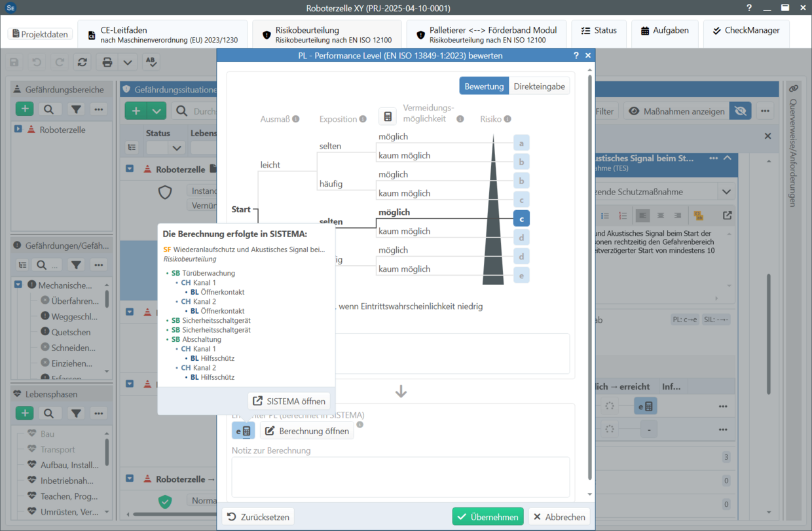Open Palletierer <--> Förderband Modul tab
812x531 pixels.
coord(486,34)
